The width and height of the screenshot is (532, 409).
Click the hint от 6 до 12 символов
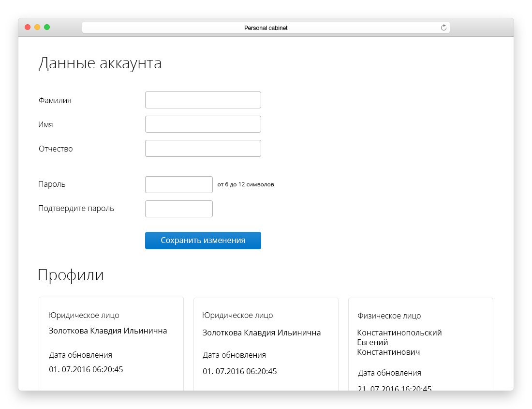pos(246,184)
